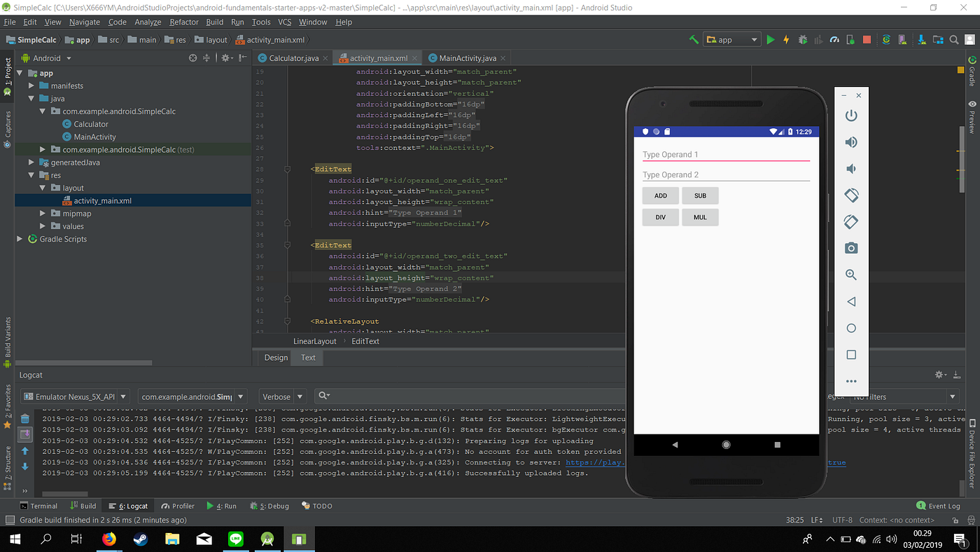Open the Emulator Nexus_5X_API device dropdown
The height and width of the screenshot is (552, 980).
[76, 396]
